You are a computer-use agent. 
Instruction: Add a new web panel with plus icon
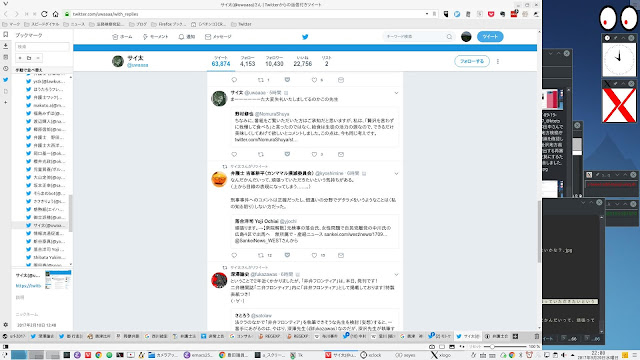(x=5, y=102)
